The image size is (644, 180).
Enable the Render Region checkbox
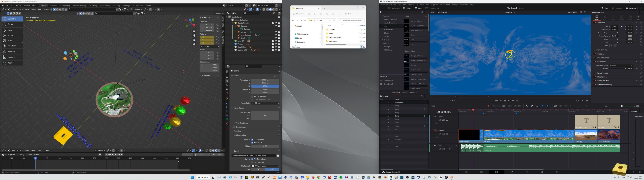252,96
